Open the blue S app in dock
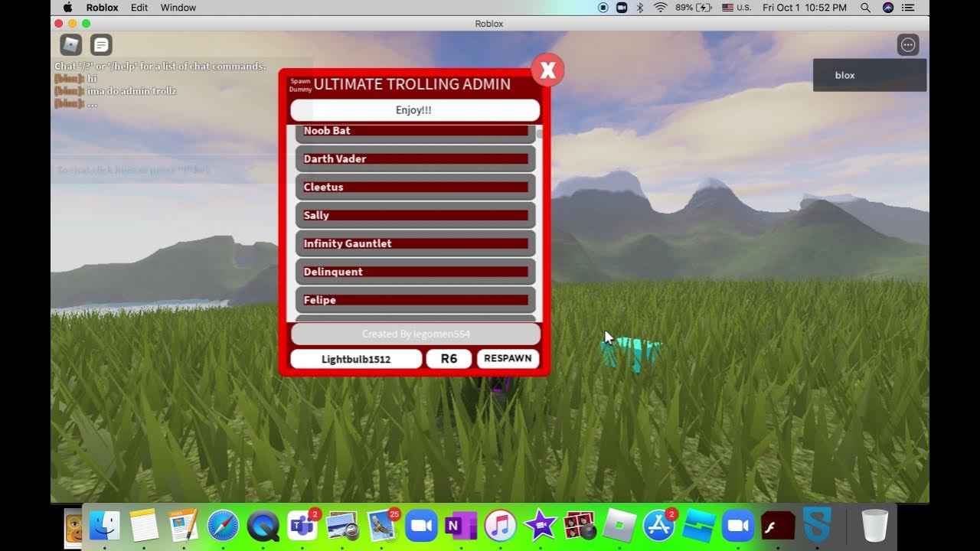The image size is (980, 551). pyautogui.click(x=817, y=526)
